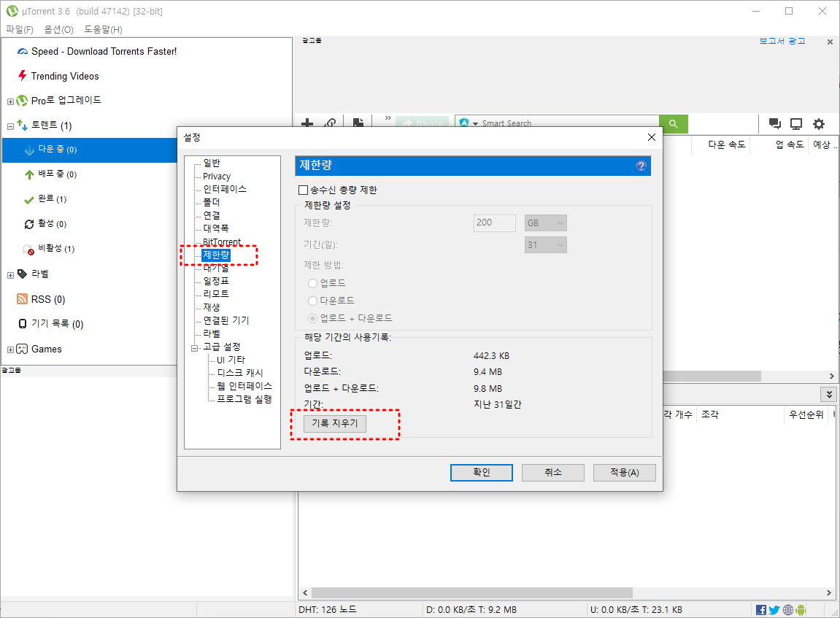Click the 기록 지우기 button
Image resolution: width=840 pixels, height=618 pixels.
click(335, 424)
